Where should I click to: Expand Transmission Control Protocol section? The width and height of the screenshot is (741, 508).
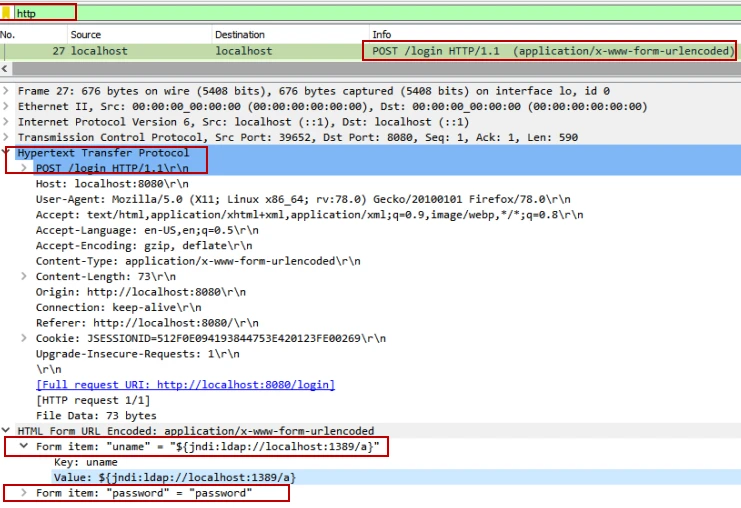pyautogui.click(x=8, y=138)
